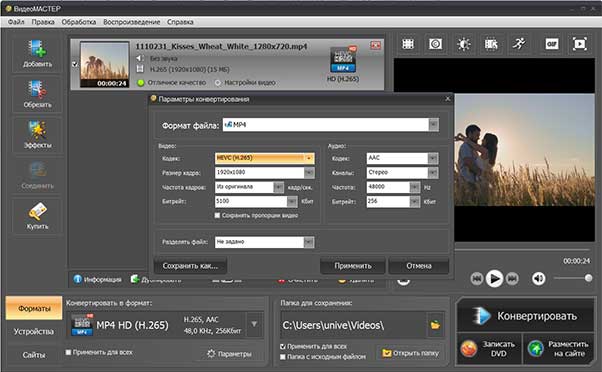Click Применить in conversion settings dialog
This screenshot has width=602, height=372.
coord(353,266)
